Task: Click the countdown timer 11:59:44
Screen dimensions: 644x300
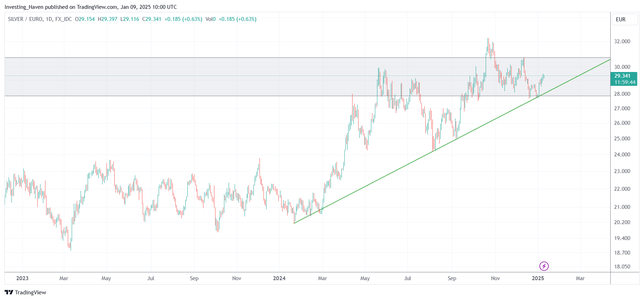Action: [625, 82]
